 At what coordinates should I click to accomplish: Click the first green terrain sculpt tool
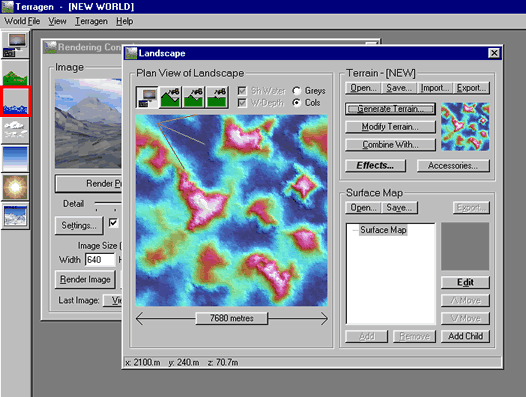pos(170,97)
